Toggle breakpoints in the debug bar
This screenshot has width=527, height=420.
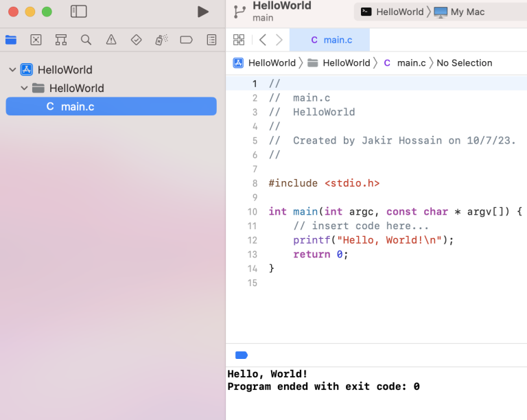[x=242, y=355]
